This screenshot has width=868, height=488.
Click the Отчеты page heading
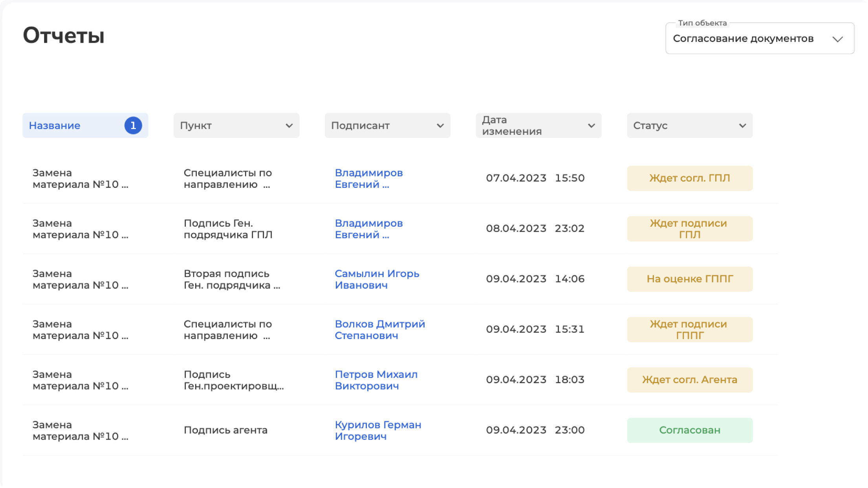pos(64,35)
